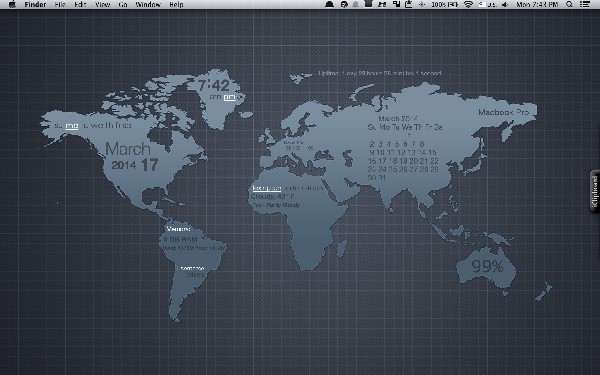
Task: Click the 99% reading on Australia
Action: pyautogui.click(x=487, y=266)
